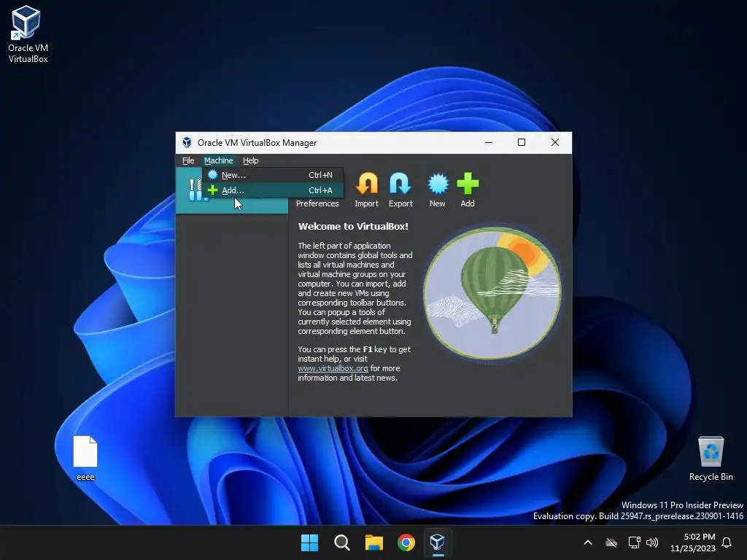747x560 pixels.
Task: Open the File menu
Action: [188, 160]
